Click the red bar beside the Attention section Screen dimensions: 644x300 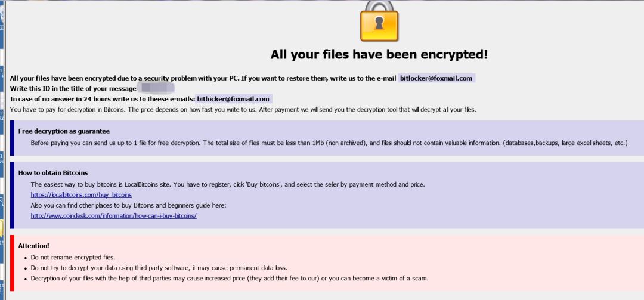[12, 265]
